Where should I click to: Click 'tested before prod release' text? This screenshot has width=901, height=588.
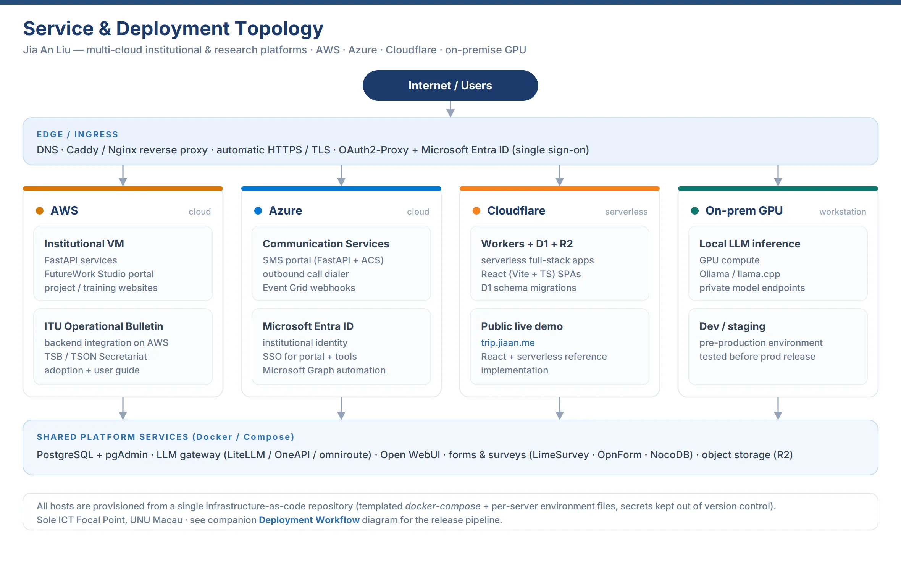[x=757, y=357]
